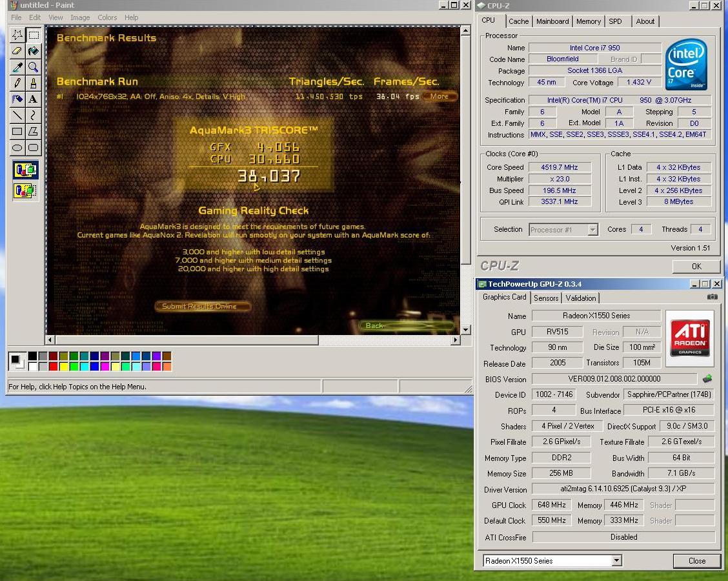This screenshot has width=728, height=581.
Task: Choose the straight Line tool
Action: click(17, 115)
